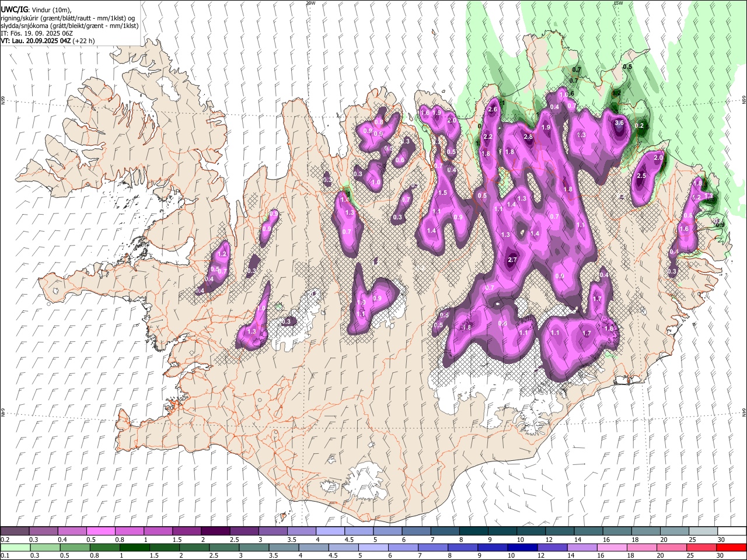Click the 2.7 precipitation value on the map
747x560 pixels.
[512, 260]
